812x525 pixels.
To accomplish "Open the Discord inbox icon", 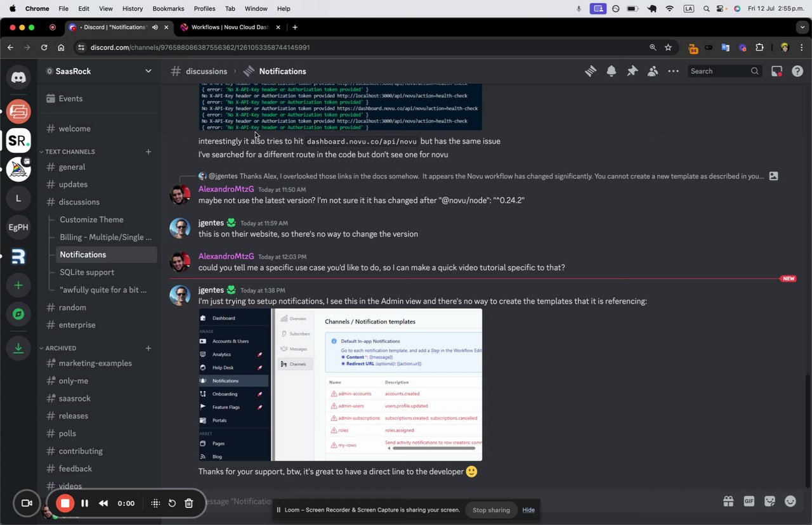I will click(x=776, y=71).
